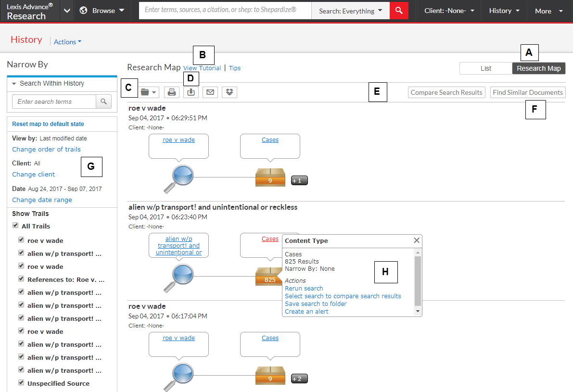This screenshot has width=573, height=392.
Task: Click the Lexis Advance Research logo
Action: [x=30, y=11]
